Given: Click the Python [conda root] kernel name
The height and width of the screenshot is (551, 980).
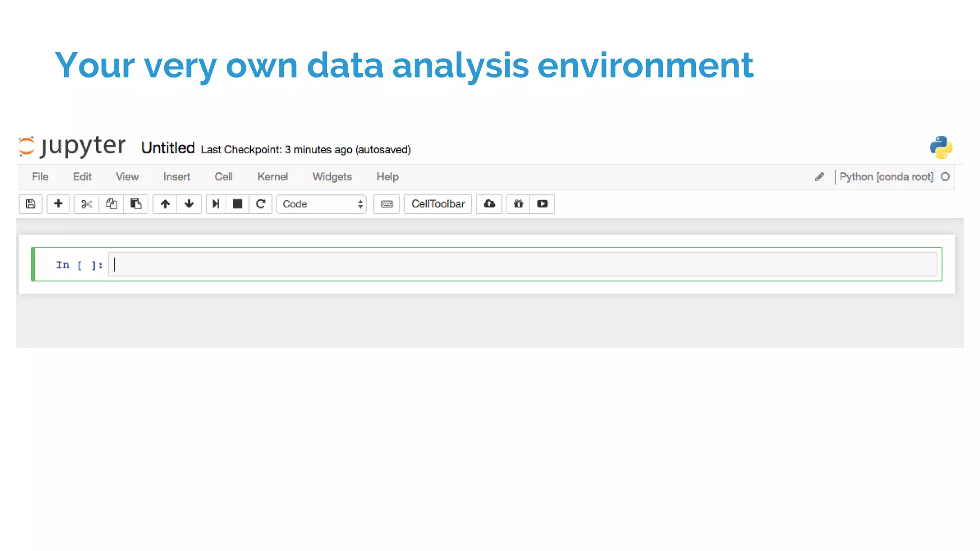Looking at the screenshot, I should pos(886,177).
